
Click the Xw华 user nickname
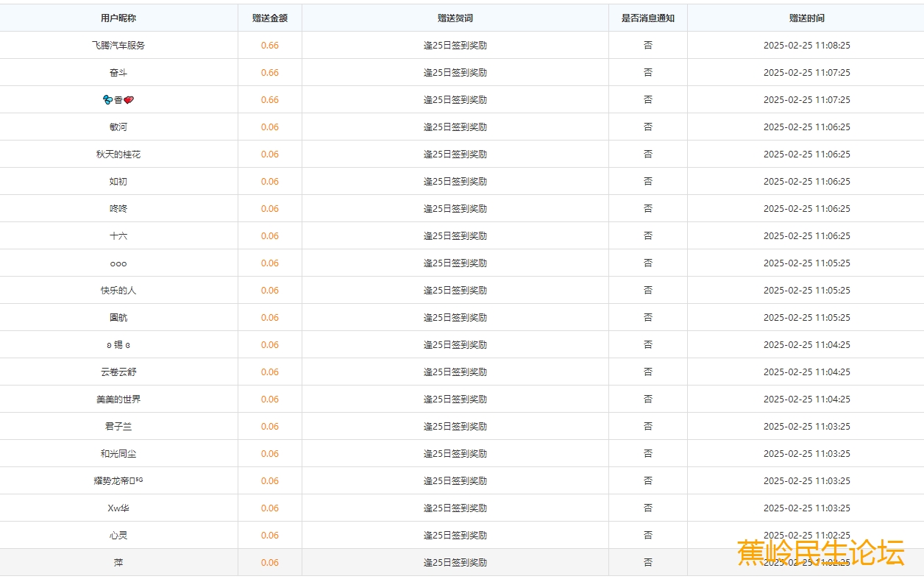(118, 508)
